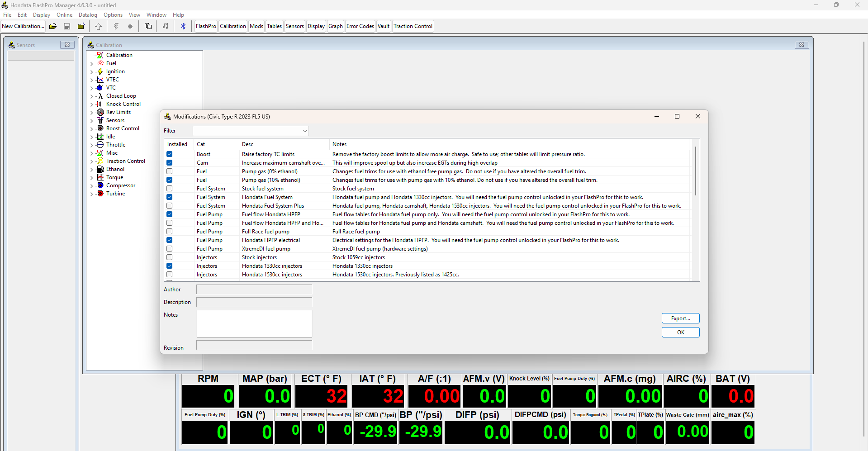Click the New Calibration... button
The width and height of the screenshot is (868, 451).
point(23,26)
